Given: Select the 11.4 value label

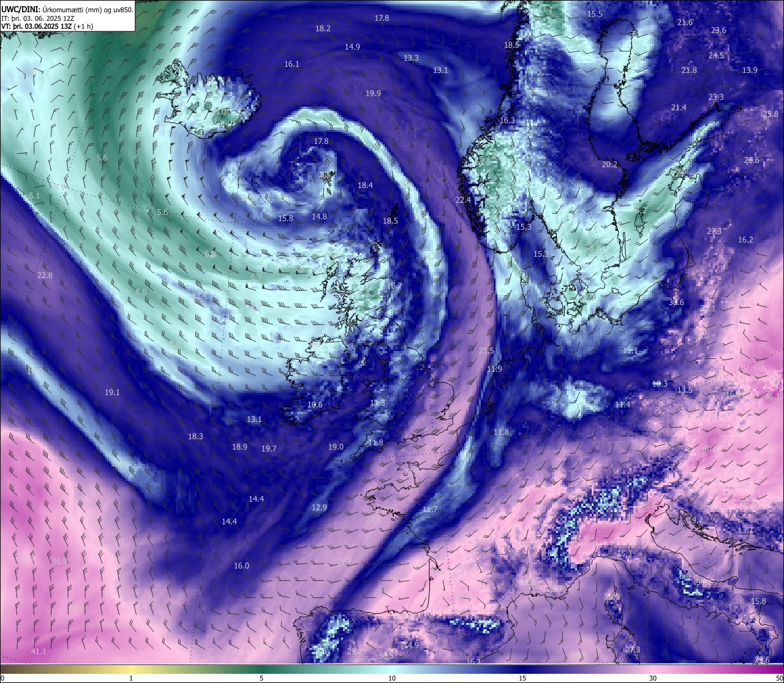Looking at the screenshot, I should click(x=622, y=405).
